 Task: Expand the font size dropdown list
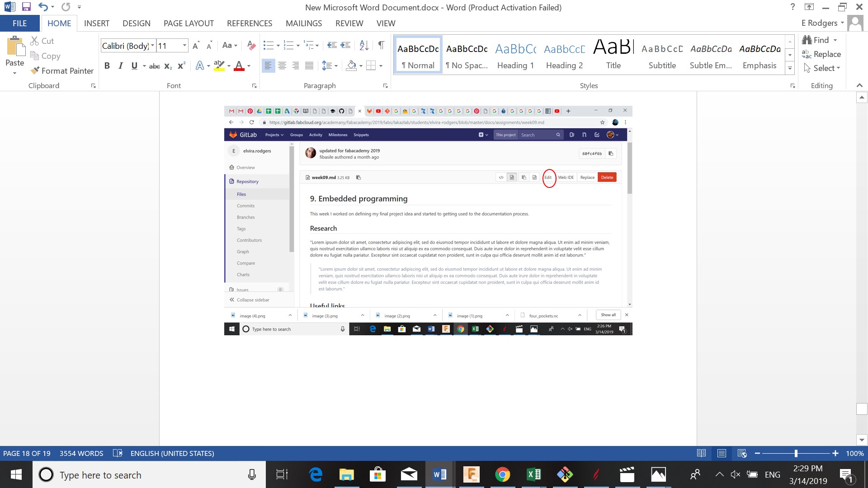tap(184, 46)
